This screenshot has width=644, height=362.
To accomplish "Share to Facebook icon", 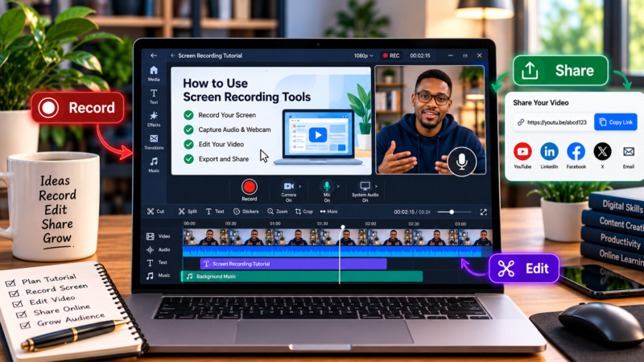I will click(576, 152).
